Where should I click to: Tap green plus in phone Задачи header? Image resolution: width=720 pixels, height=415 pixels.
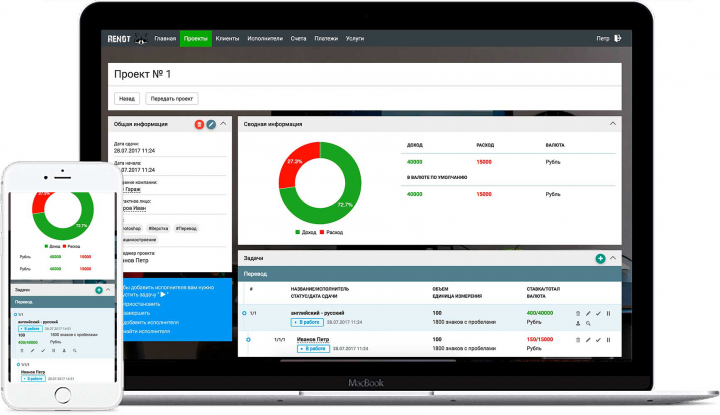pyautogui.click(x=99, y=290)
